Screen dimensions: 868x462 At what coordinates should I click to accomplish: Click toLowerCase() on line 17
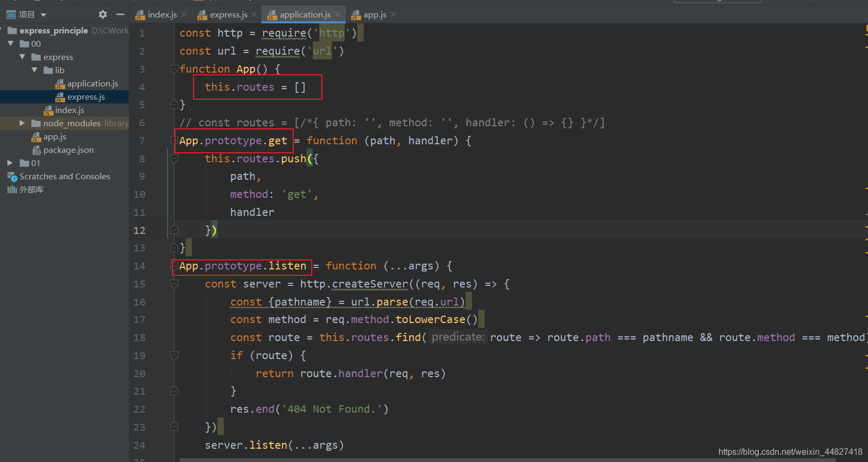[x=436, y=319]
